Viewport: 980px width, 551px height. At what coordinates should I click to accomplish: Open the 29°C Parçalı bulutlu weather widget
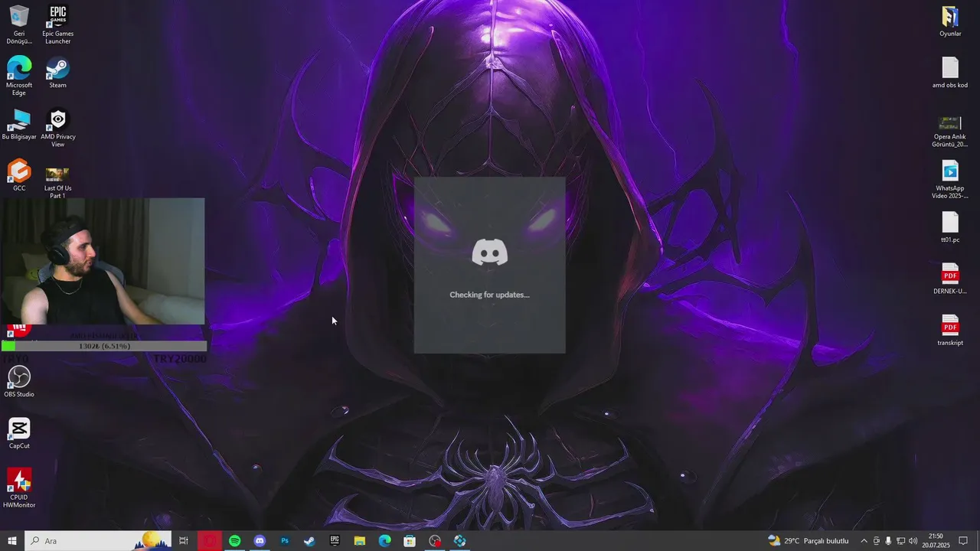click(x=808, y=541)
